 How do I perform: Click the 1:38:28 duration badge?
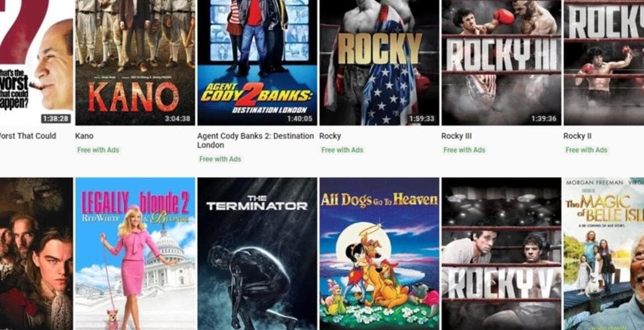pyautogui.click(x=56, y=119)
